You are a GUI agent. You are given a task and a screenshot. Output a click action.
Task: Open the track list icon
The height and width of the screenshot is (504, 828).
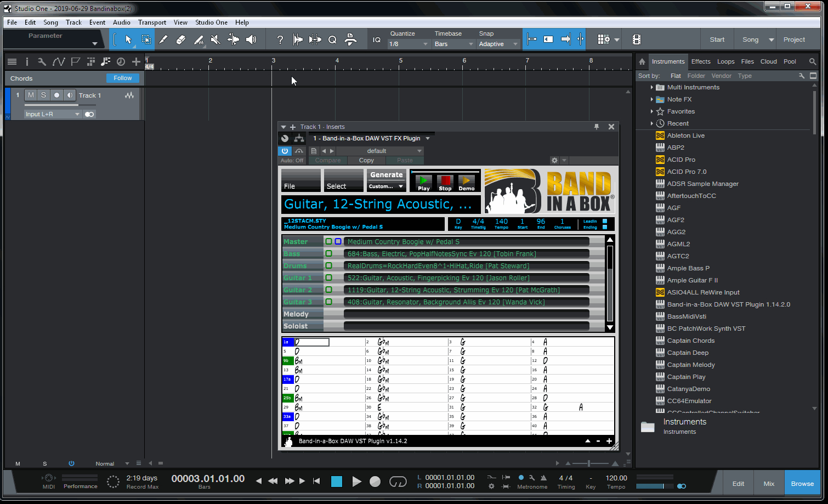[12, 62]
